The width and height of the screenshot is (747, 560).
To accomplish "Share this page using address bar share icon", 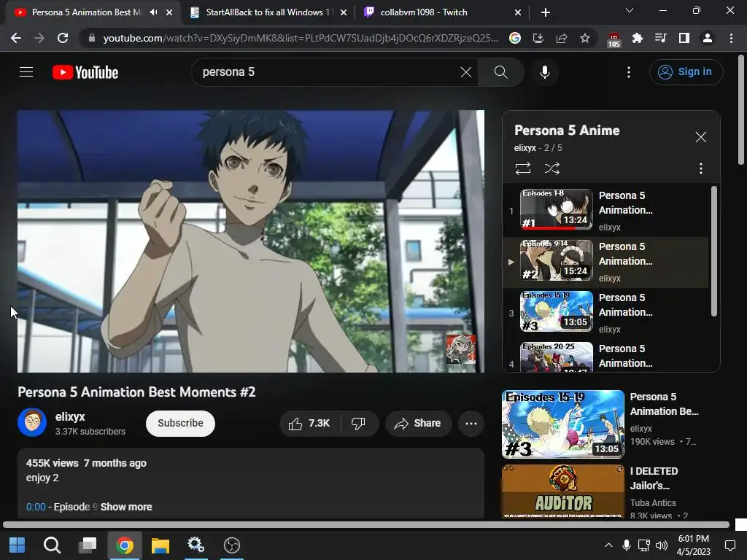I will click(562, 38).
